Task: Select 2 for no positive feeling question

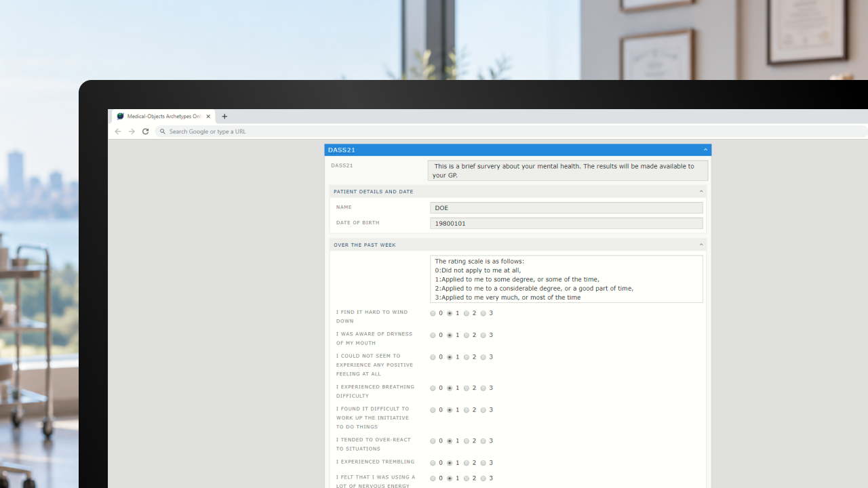Action: [467, 357]
